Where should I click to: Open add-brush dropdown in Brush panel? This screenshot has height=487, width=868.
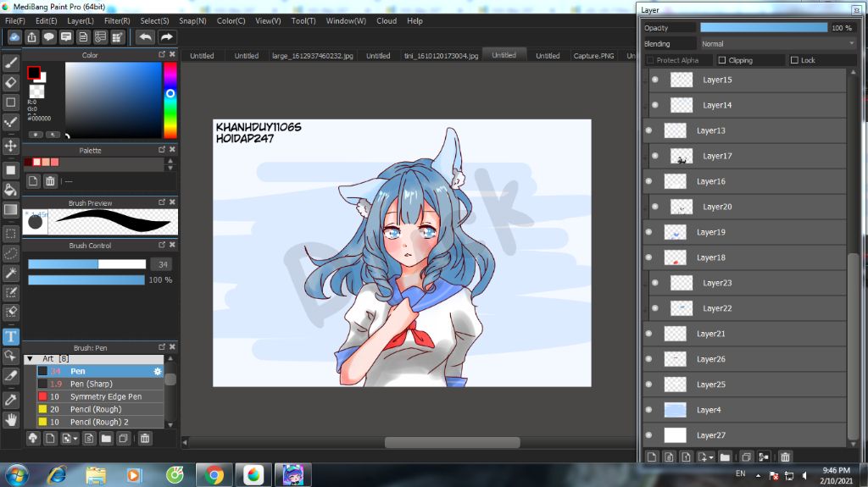point(70,439)
